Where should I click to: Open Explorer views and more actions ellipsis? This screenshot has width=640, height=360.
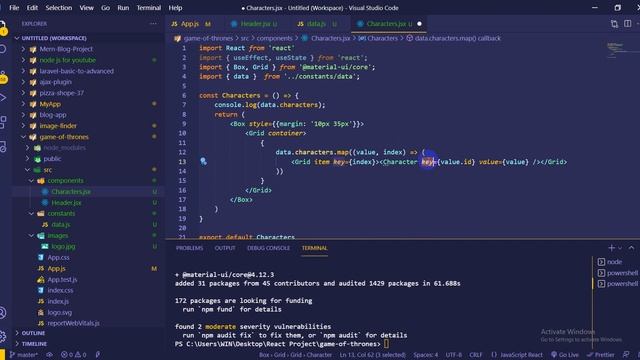point(153,24)
